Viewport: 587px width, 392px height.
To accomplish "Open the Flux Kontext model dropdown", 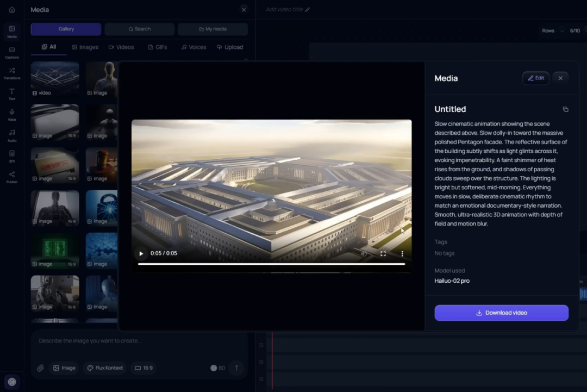I will [x=105, y=368].
